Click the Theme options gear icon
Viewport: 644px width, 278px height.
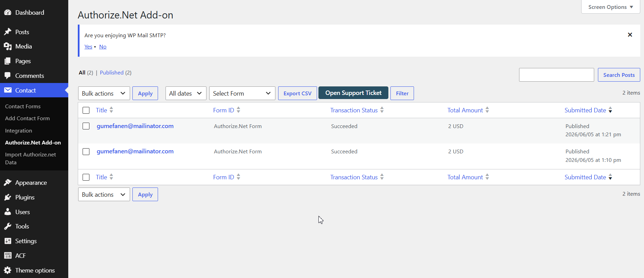[8, 270]
